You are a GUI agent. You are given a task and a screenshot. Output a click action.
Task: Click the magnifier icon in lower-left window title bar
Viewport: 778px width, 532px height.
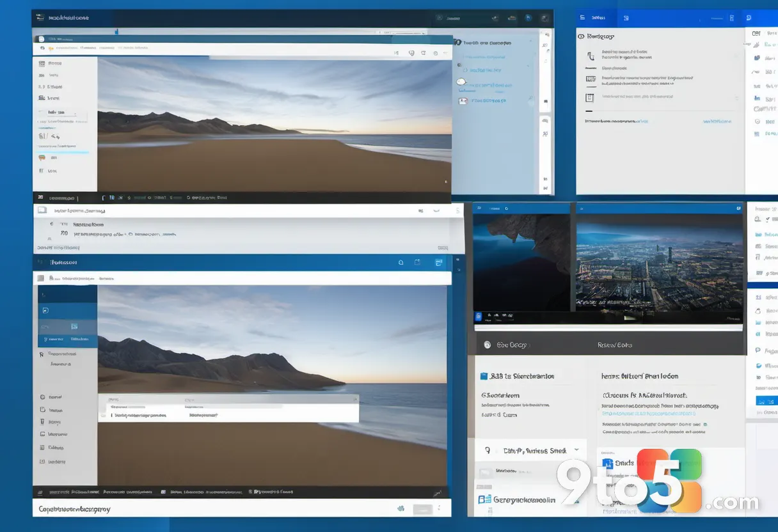tap(401, 262)
